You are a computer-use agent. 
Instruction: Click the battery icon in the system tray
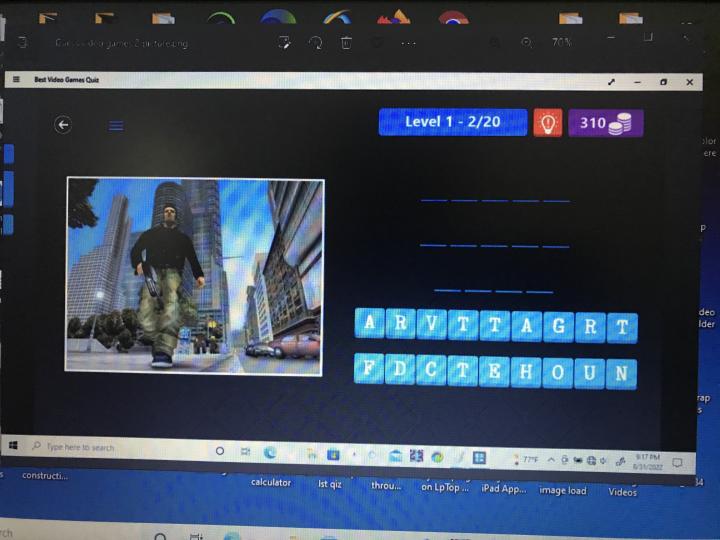pyautogui.click(x=578, y=460)
